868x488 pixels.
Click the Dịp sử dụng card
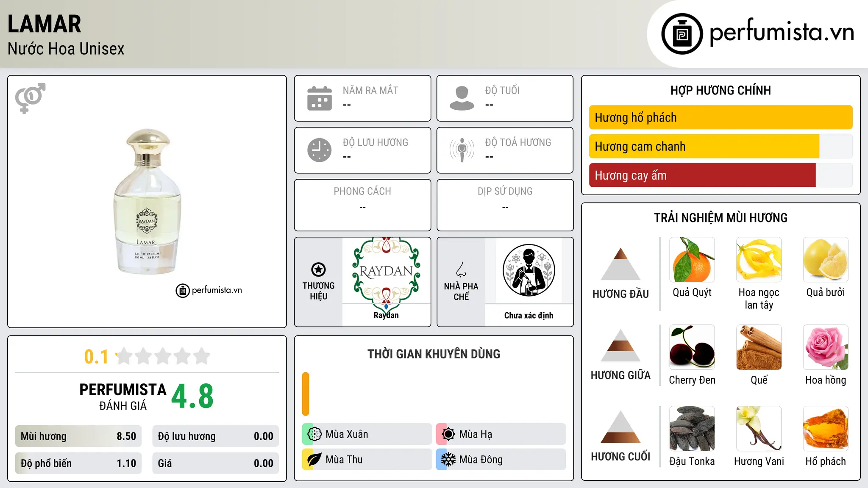click(x=505, y=205)
